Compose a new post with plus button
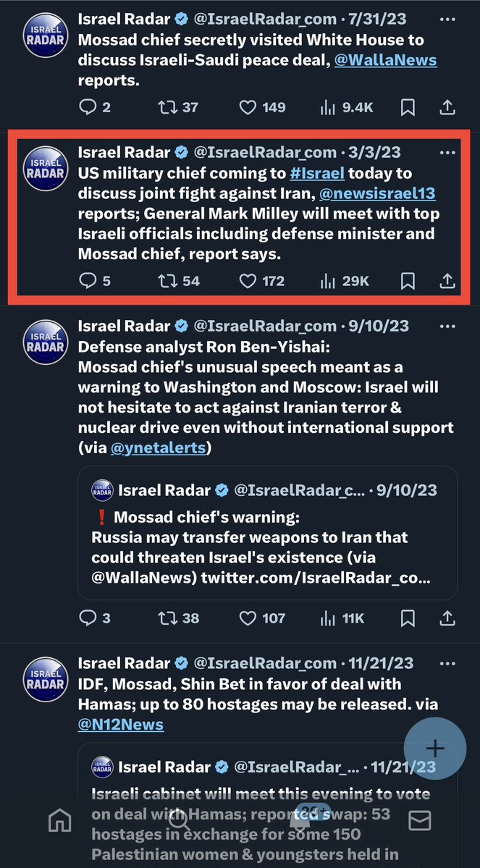The width and height of the screenshot is (480, 868). [x=434, y=749]
